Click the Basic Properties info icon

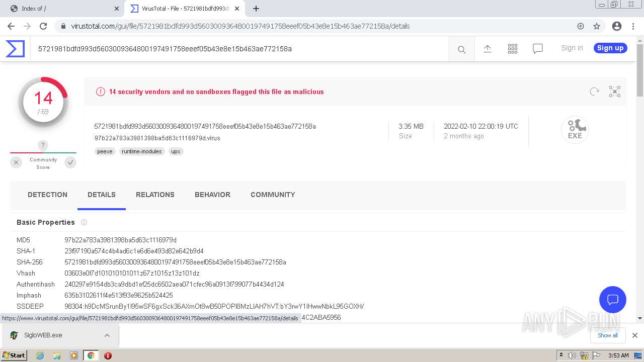[84, 222]
